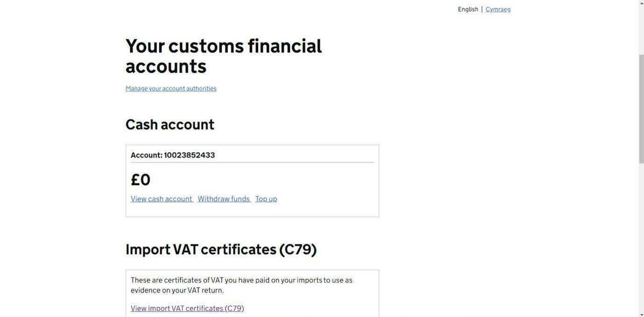This screenshot has width=644, height=317.
Task: Click scrollbar track below the thumb
Action: pyautogui.click(x=641, y=233)
